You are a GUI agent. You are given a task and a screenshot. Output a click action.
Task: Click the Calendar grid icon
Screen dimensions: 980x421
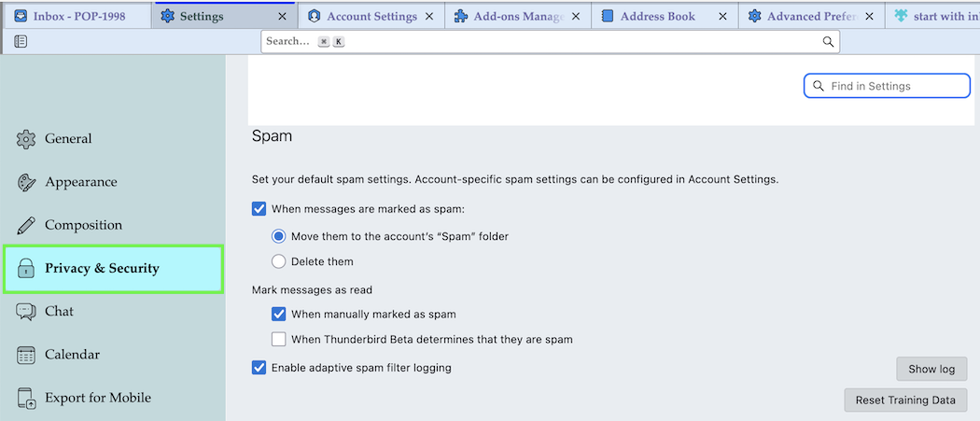[x=26, y=355]
